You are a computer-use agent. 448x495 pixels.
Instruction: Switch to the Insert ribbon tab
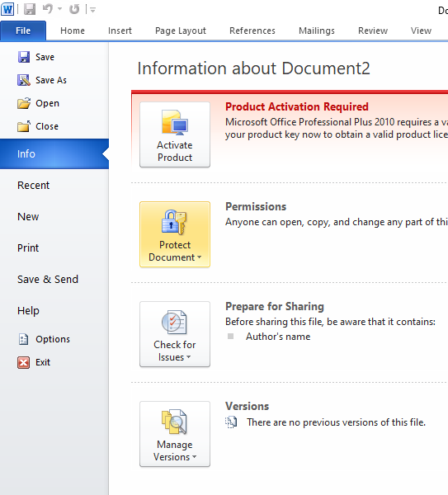pyautogui.click(x=120, y=31)
